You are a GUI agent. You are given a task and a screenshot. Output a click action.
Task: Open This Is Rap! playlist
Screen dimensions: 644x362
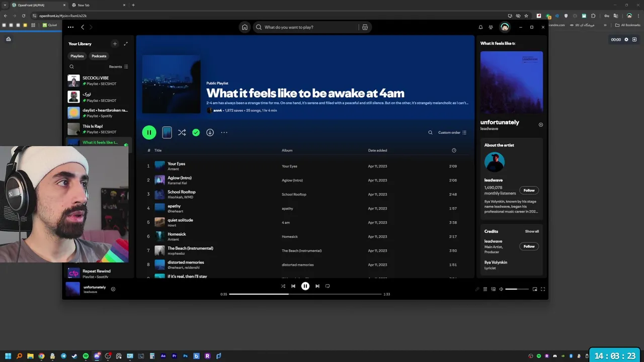click(x=99, y=129)
